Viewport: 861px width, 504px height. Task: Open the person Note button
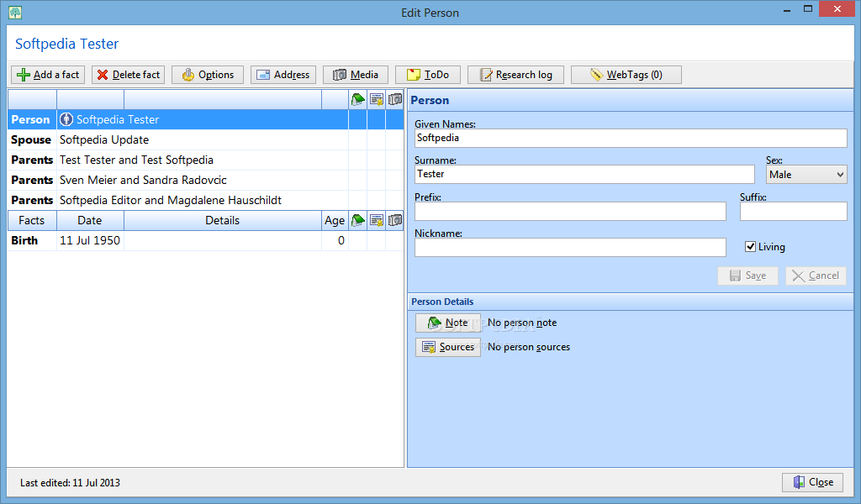pos(447,323)
